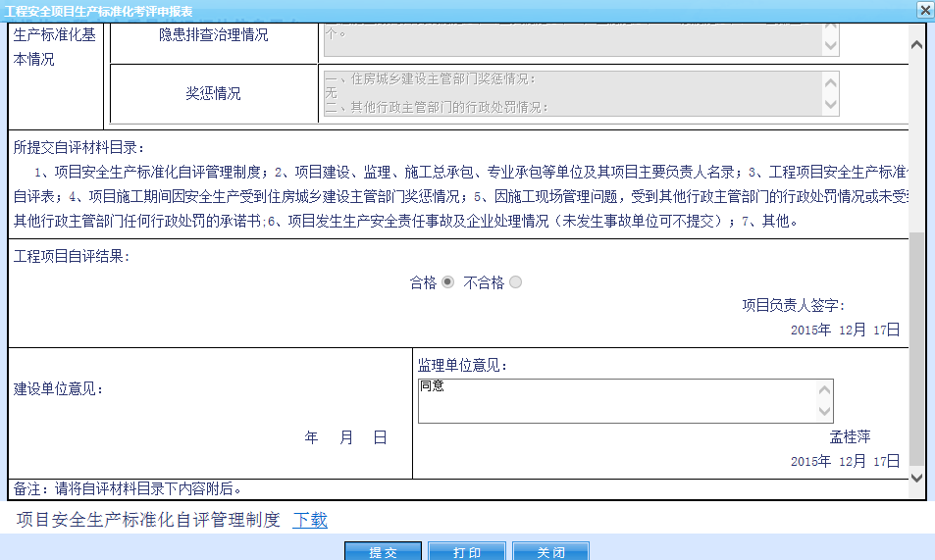Focus the 监理单位意见 text area containing 同意
The image size is (935, 560).
point(618,401)
